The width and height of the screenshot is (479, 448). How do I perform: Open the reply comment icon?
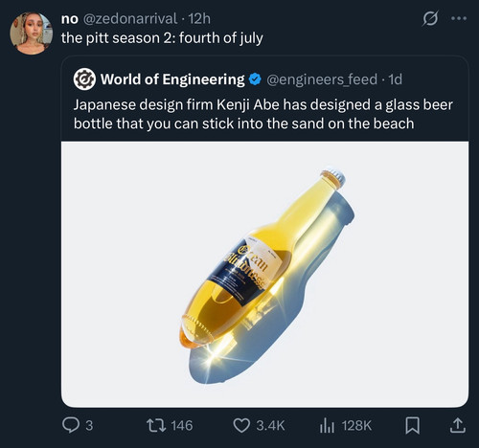pyautogui.click(x=70, y=425)
